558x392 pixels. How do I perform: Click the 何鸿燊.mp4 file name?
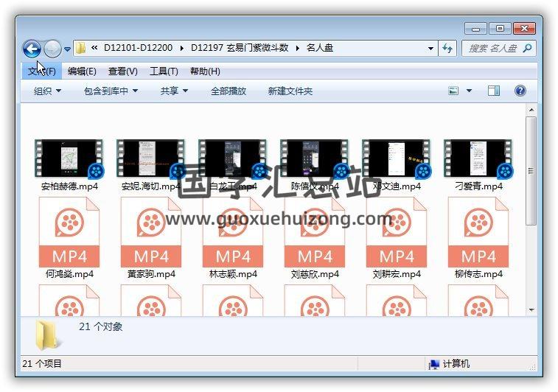pos(69,274)
